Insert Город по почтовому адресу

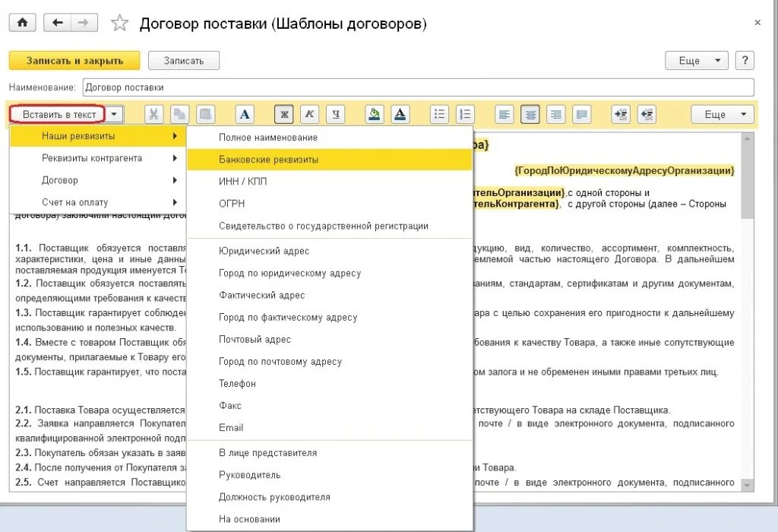pyautogui.click(x=330, y=362)
